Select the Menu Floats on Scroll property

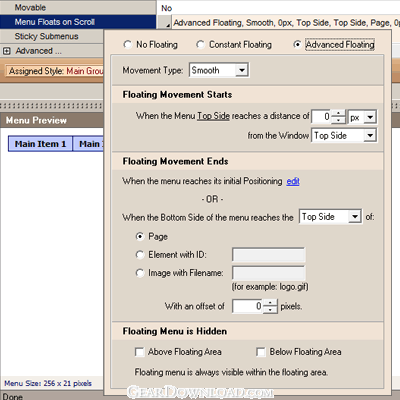pyautogui.click(x=78, y=22)
